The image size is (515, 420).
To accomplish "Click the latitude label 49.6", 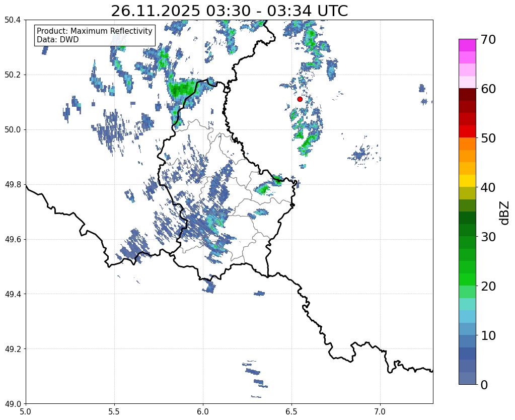I will (13, 240).
